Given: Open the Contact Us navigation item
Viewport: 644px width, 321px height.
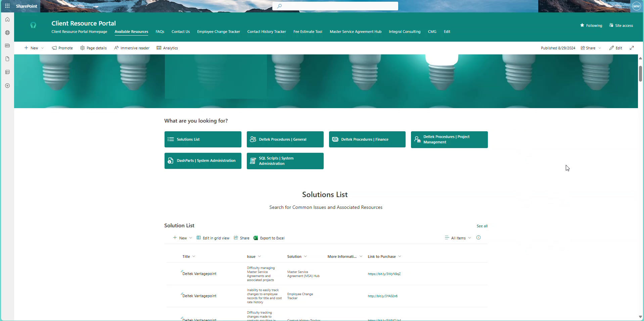Looking at the screenshot, I should [x=181, y=32].
